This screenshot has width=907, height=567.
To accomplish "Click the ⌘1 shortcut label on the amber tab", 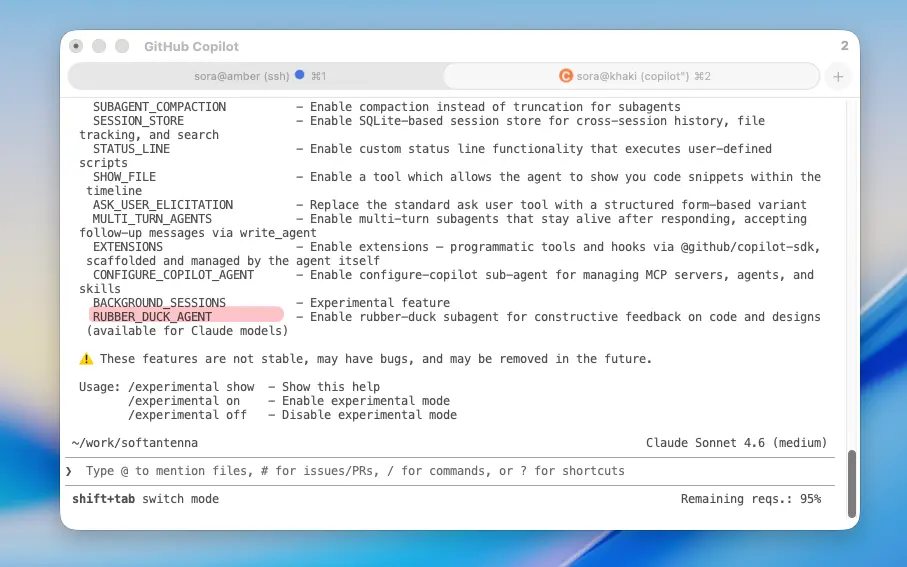I will pos(319,76).
